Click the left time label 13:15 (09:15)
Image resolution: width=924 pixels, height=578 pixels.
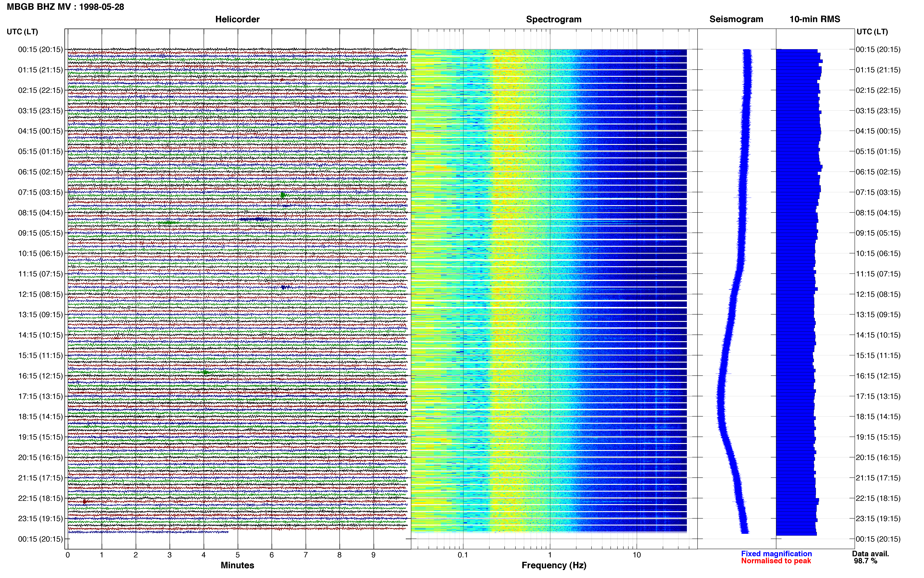tap(41, 315)
